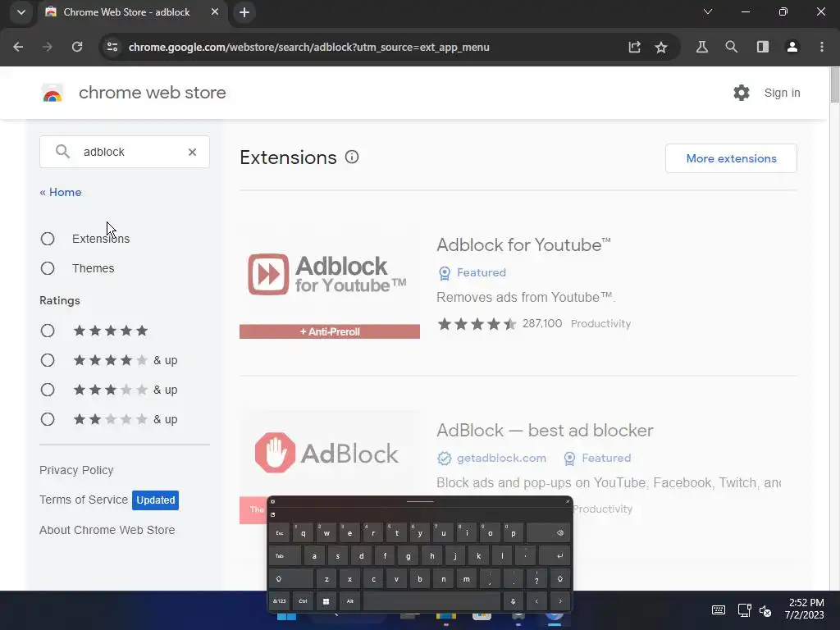This screenshot has height=630, width=840.
Task: Click the getadblock.com publisher link
Action: pos(492,458)
